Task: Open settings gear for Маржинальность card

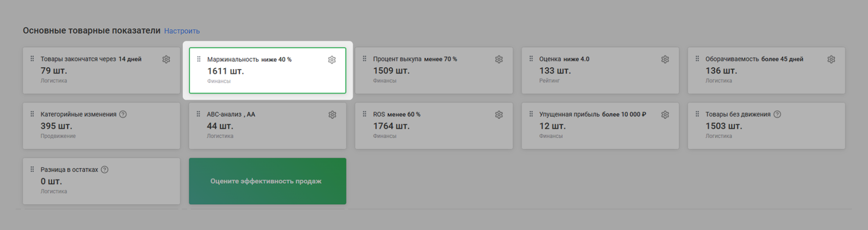Action: (332, 60)
